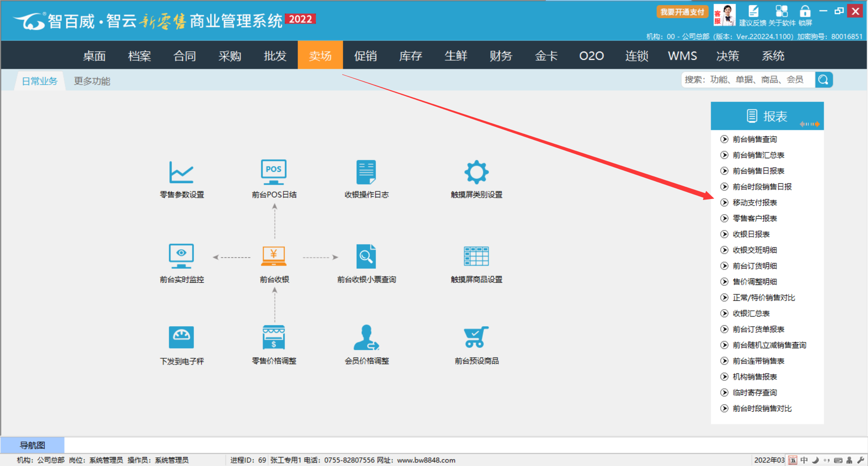This screenshot has width=868, height=466.
Task: Open the 库存 menu
Action: pyautogui.click(x=410, y=56)
